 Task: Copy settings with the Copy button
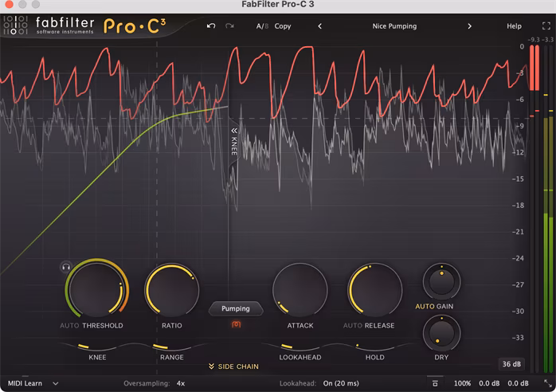[x=283, y=26]
